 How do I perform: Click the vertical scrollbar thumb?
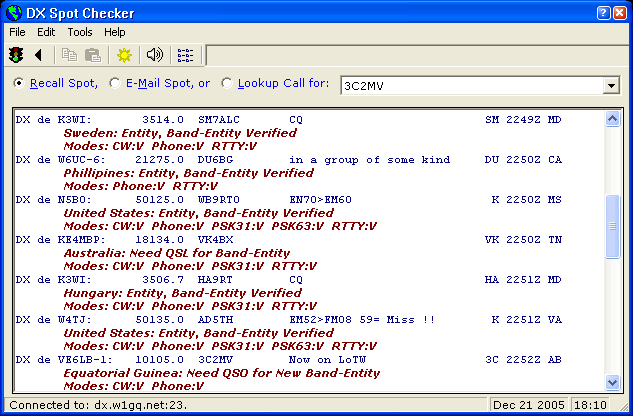612,226
